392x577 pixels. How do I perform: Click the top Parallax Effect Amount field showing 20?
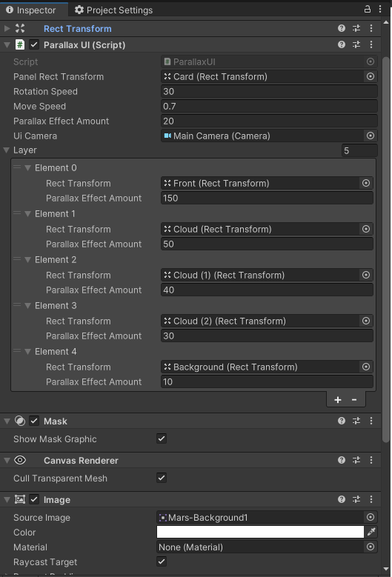[269, 121]
